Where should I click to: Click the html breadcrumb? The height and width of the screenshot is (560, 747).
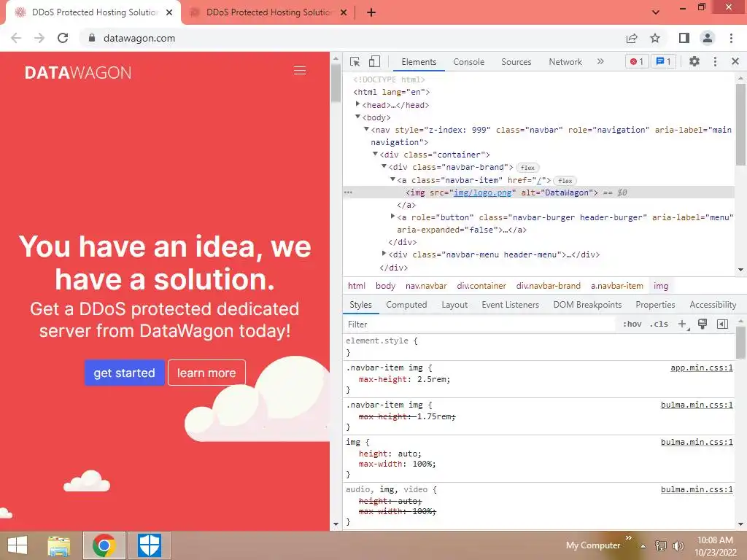click(x=356, y=286)
